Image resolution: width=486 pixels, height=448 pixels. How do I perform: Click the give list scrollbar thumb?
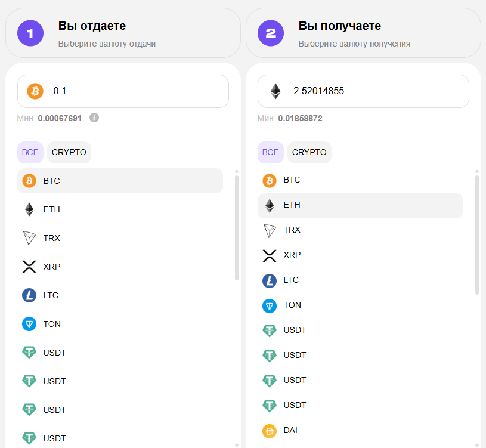click(x=237, y=228)
